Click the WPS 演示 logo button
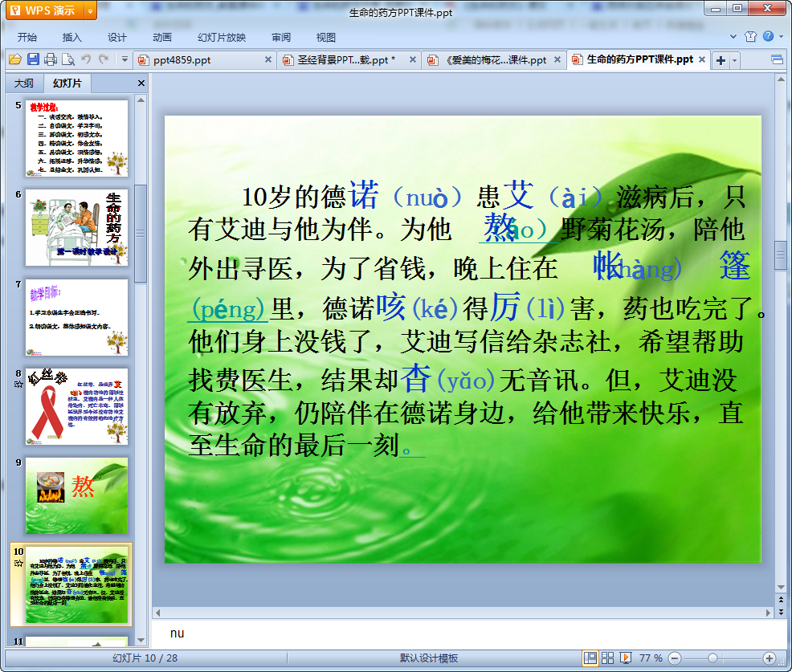The image size is (792, 672). 46,10
